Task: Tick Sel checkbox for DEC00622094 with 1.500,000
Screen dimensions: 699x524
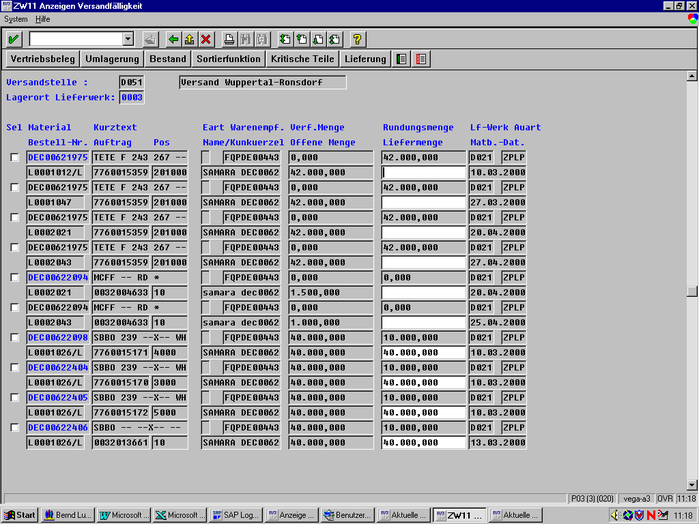Action: 15,277
